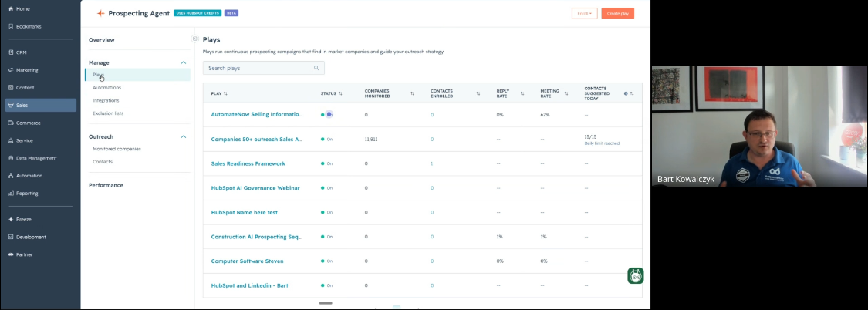Click the green chatbot widget icon

tap(636, 275)
